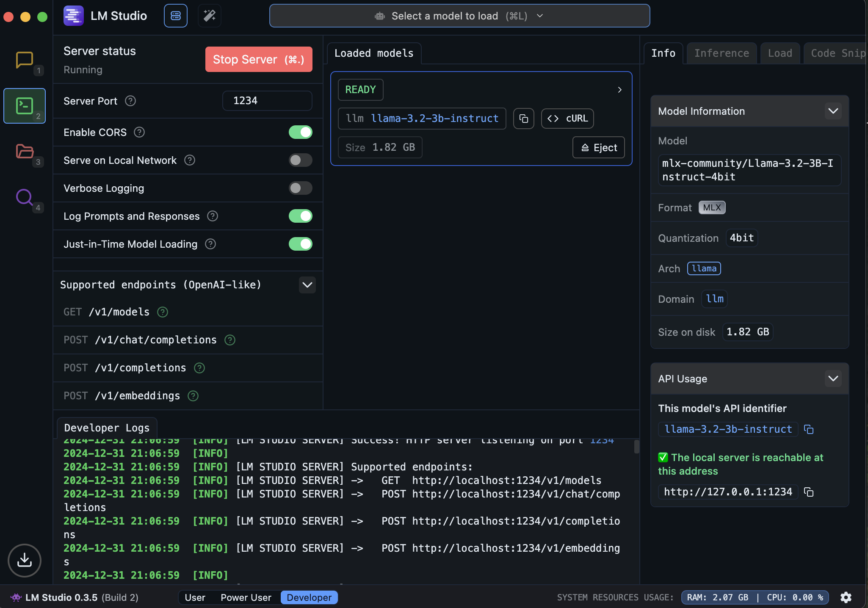
Task: Copy the http://127.0.0.1:1234 address
Action: coord(809,492)
